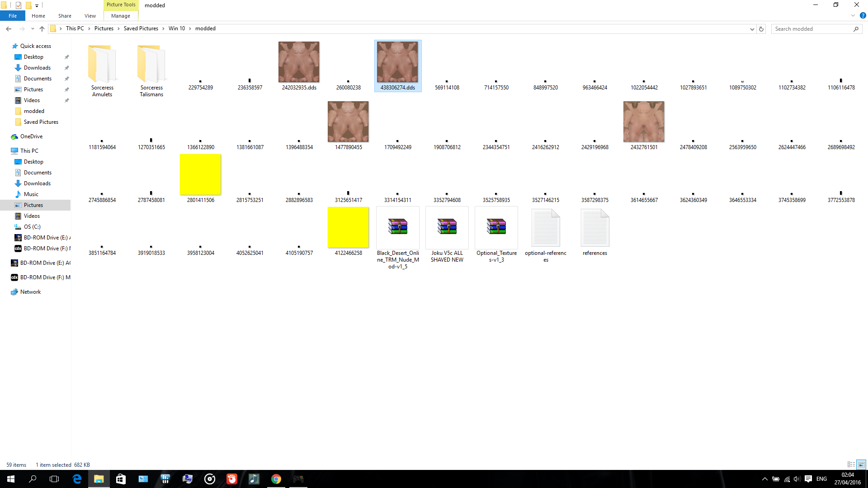
Task: Open Recent locations dropdown arrow
Action: point(33,29)
